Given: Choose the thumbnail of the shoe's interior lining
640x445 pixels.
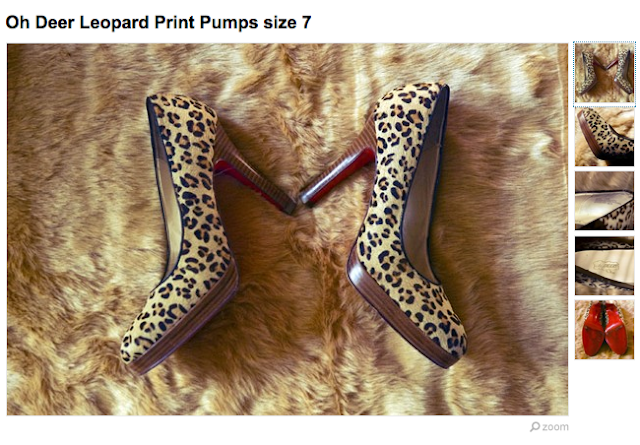Looking at the screenshot, I should tap(604, 200).
